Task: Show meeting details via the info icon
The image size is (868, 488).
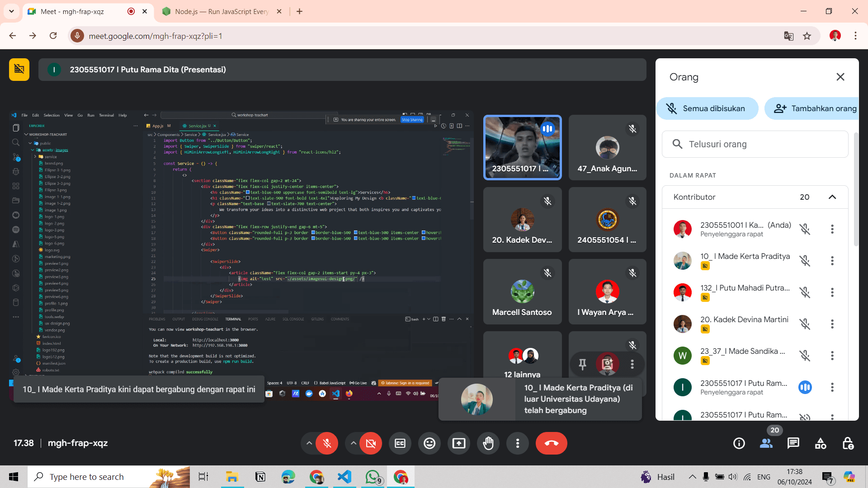Action: click(739, 443)
